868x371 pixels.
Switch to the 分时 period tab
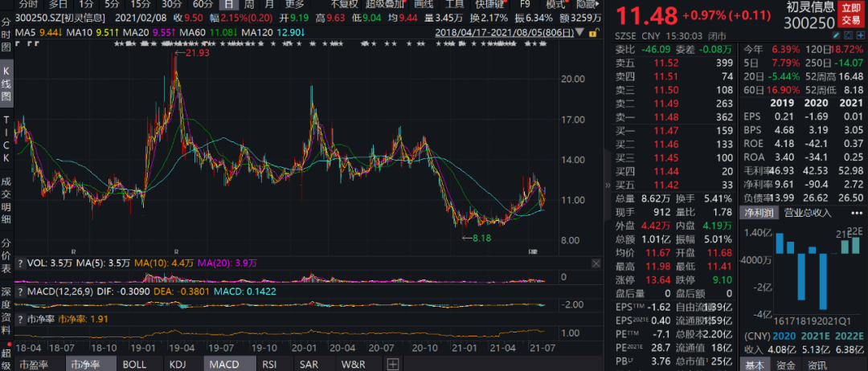(27, 5)
